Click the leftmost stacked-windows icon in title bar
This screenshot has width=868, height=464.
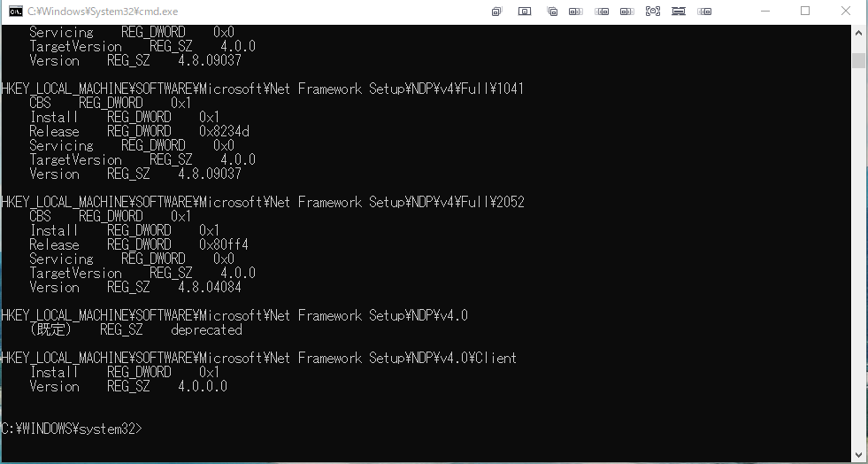pos(497,12)
